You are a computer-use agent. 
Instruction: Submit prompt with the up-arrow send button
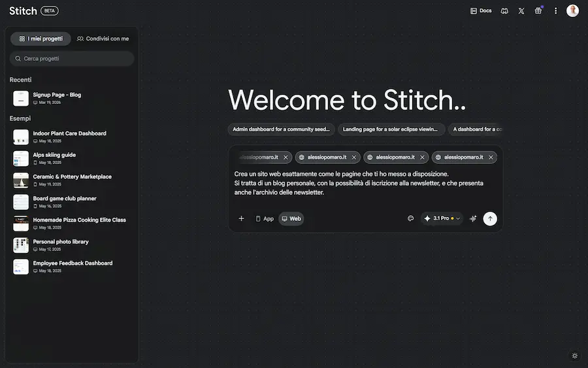point(490,218)
